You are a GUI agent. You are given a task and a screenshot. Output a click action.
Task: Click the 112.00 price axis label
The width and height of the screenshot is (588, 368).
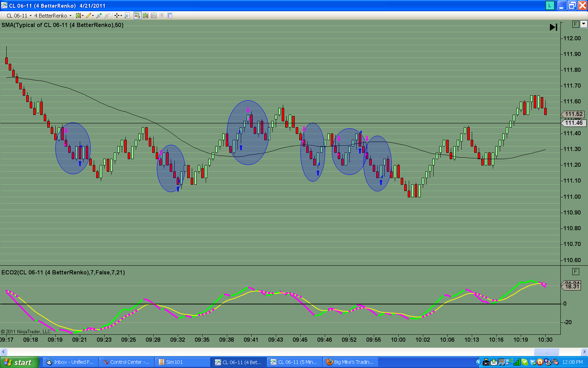(572, 39)
